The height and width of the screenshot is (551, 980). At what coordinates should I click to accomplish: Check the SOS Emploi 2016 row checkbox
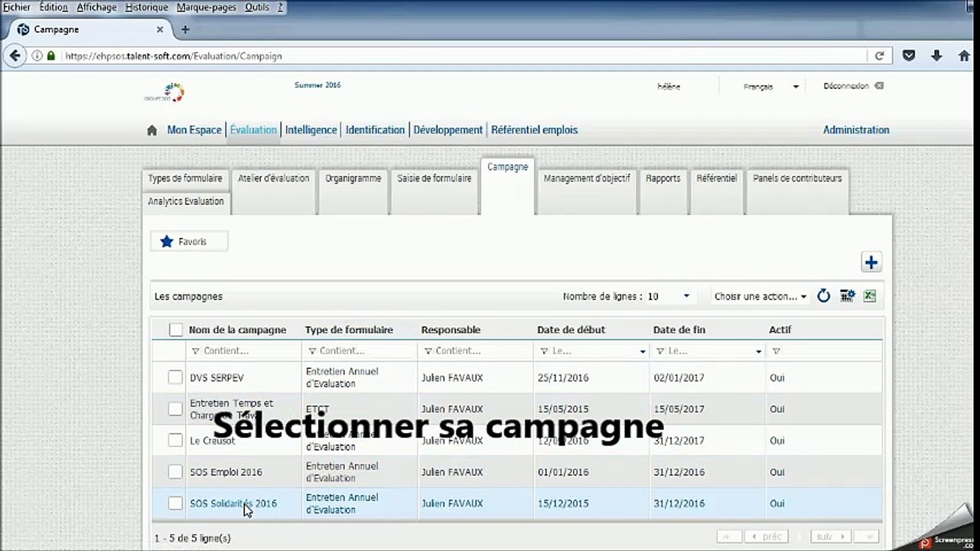[175, 472]
